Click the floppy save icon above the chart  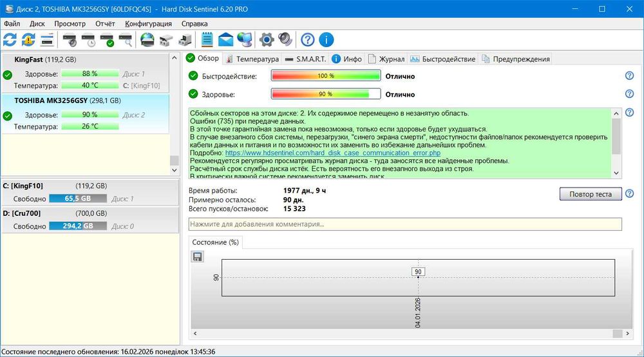[x=198, y=256]
